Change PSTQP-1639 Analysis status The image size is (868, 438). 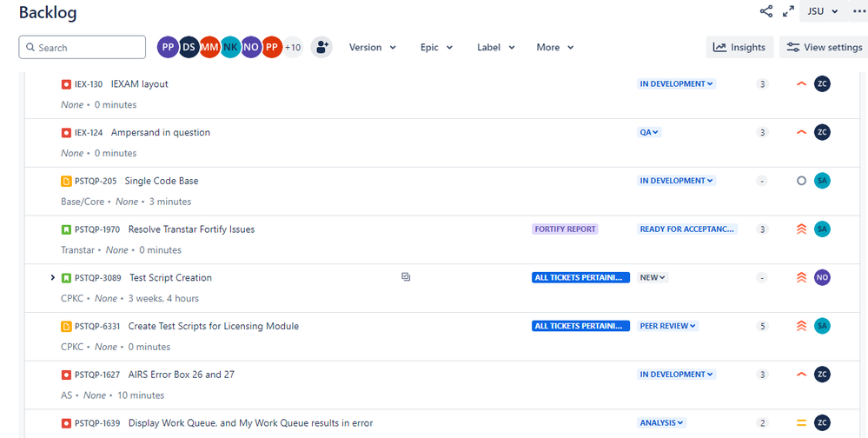(661, 423)
